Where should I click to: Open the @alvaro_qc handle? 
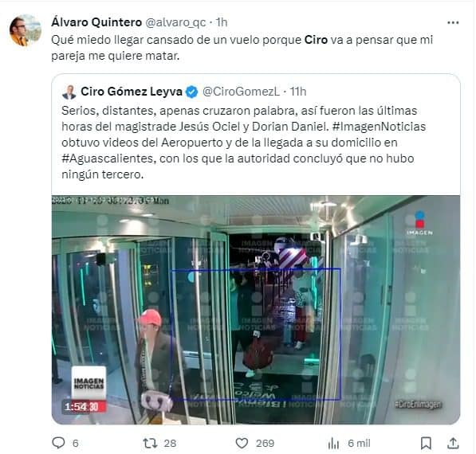pos(175,22)
